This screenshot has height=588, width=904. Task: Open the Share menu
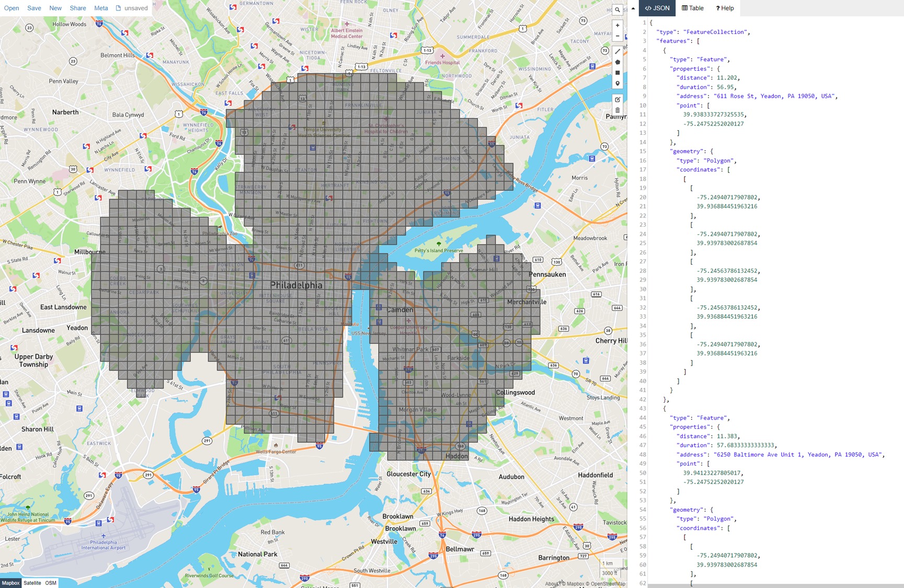point(77,8)
